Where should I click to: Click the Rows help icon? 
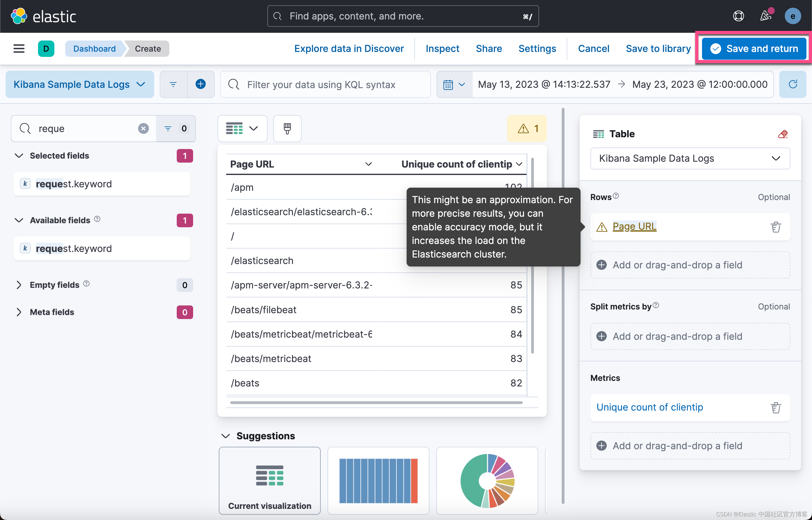click(616, 196)
